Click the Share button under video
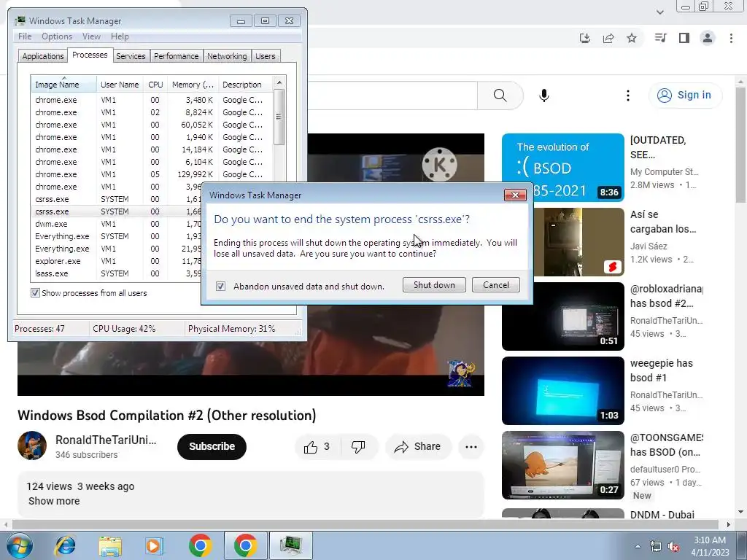The image size is (747, 560). pos(418,447)
